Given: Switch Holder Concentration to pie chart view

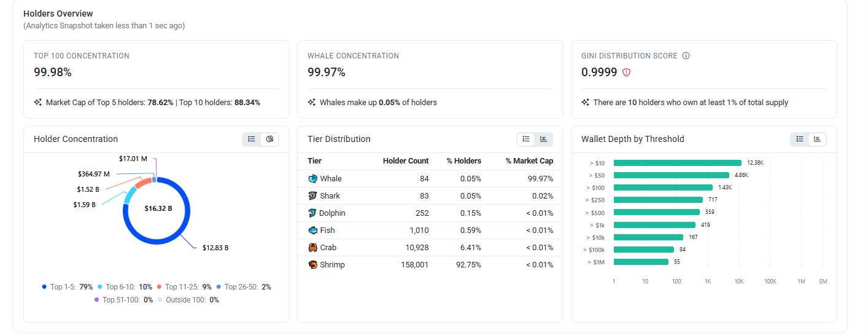Looking at the screenshot, I should coord(269,139).
